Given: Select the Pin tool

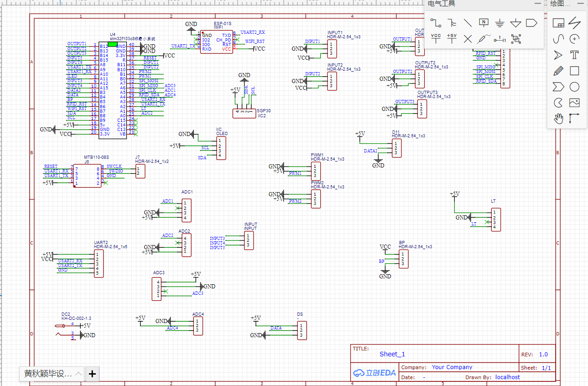Looking at the screenshot, I should (x=500, y=39).
